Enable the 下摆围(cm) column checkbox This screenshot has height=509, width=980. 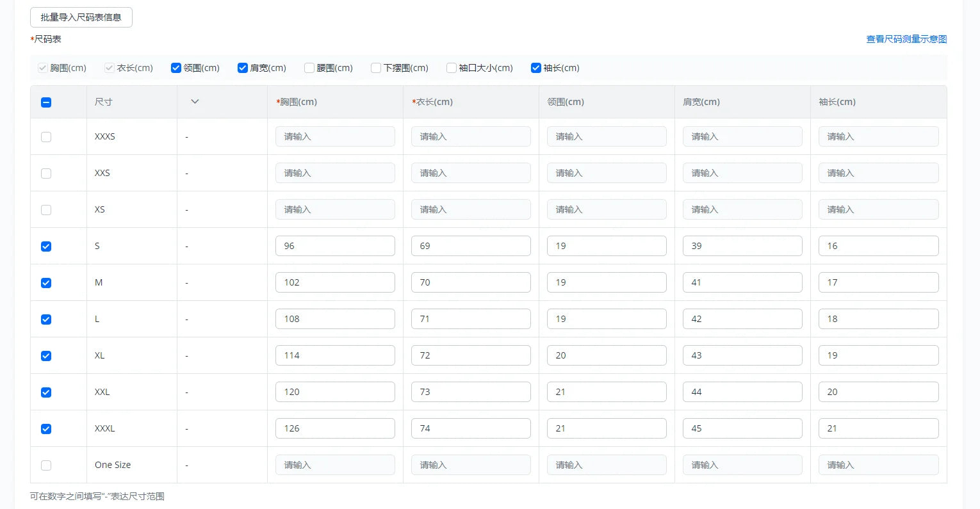point(376,68)
